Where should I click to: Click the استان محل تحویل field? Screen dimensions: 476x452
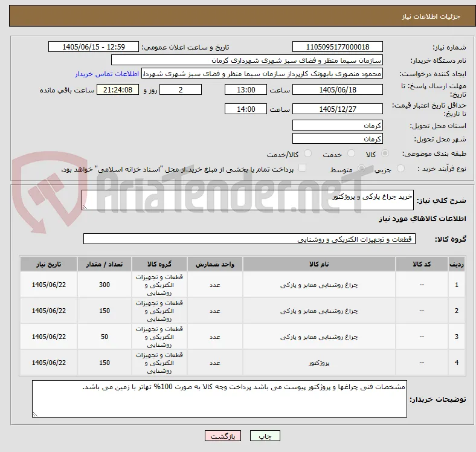tap(337, 125)
